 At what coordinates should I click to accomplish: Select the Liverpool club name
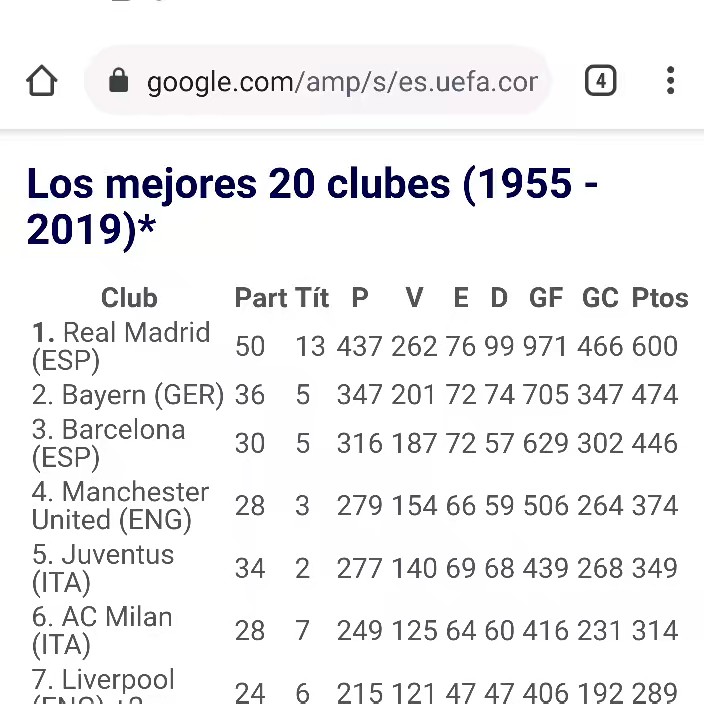point(103,682)
